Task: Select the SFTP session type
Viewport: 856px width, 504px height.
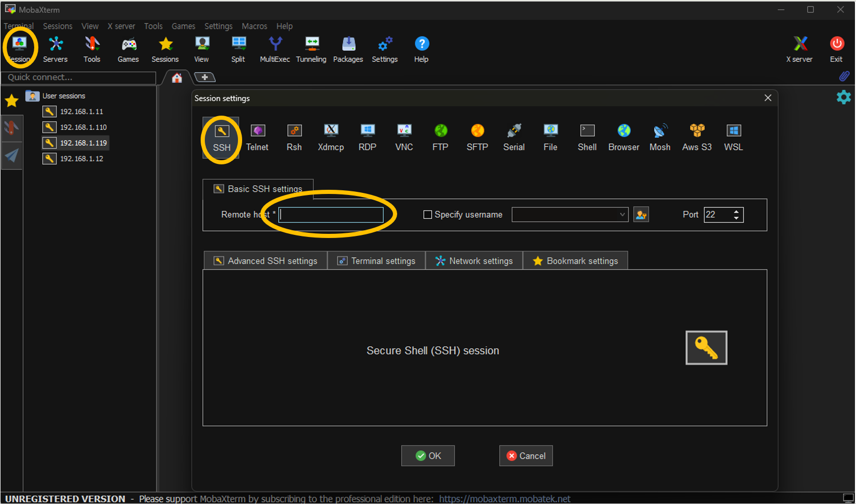Action: click(478, 138)
